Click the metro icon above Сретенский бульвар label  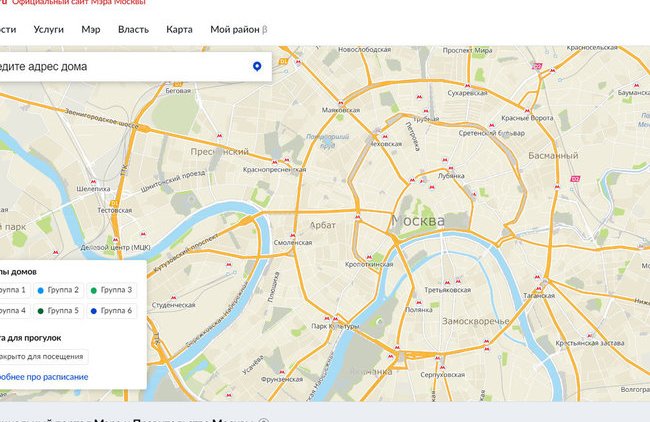[x=491, y=125]
